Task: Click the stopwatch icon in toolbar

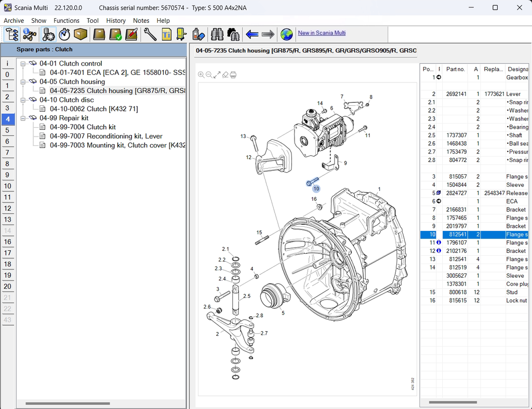Action: pos(64,34)
